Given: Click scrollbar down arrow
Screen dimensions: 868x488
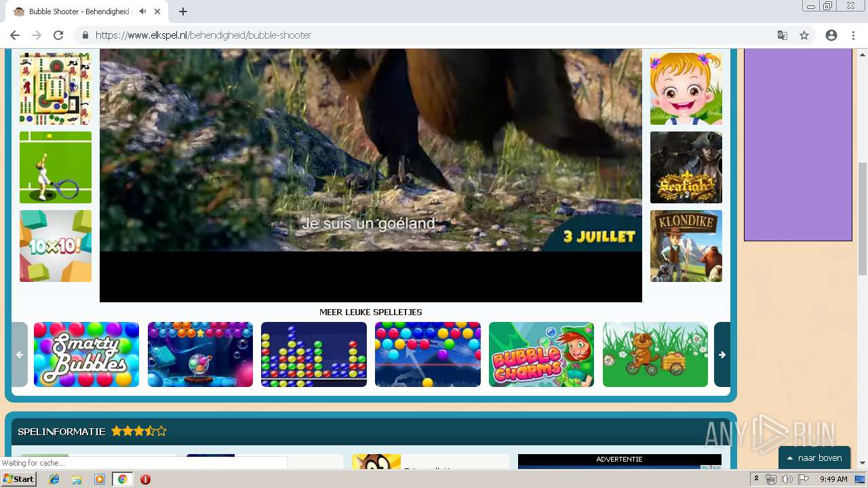Looking at the screenshot, I should coord(863,463).
